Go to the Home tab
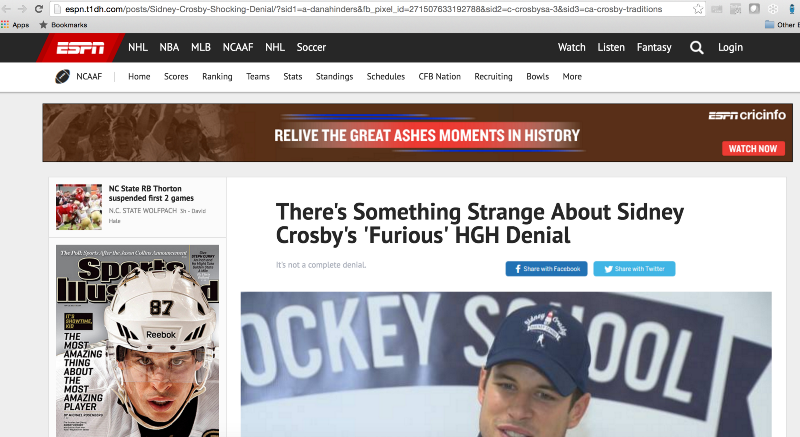The image size is (800, 437). (x=139, y=76)
